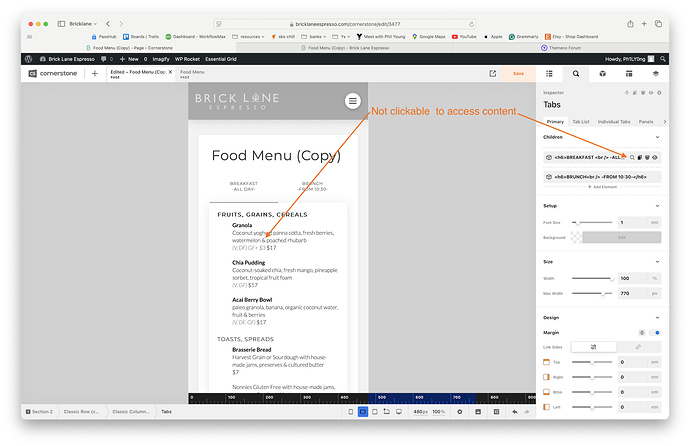Click the Save button
Image resolution: width=690 pixels, height=446 pixels.
pos(518,73)
